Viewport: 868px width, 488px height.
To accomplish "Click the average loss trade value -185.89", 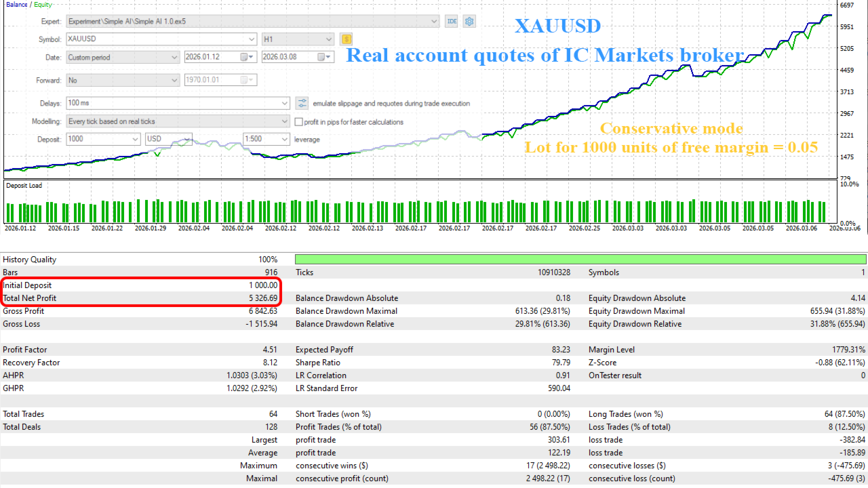I will tap(853, 453).
